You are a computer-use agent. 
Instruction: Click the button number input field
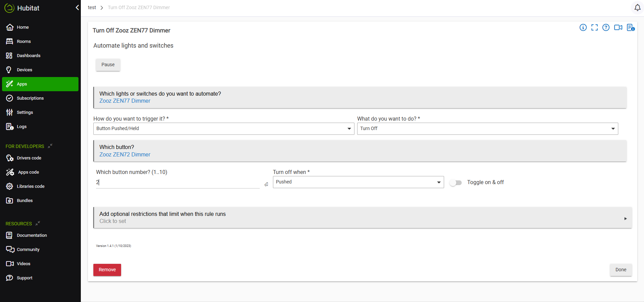[178, 182]
